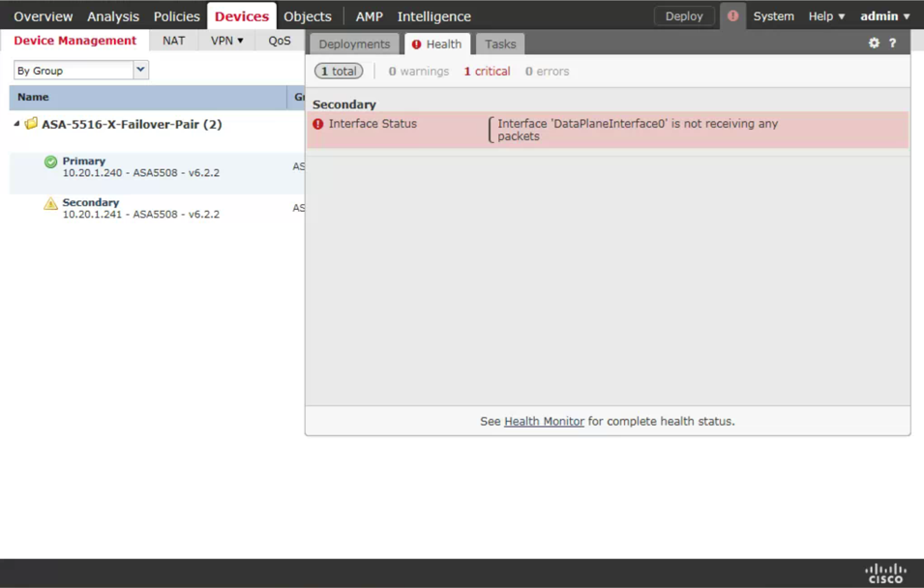Filter by 1 critical alerts
This screenshot has width=924, height=588.
tap(487, 72)
